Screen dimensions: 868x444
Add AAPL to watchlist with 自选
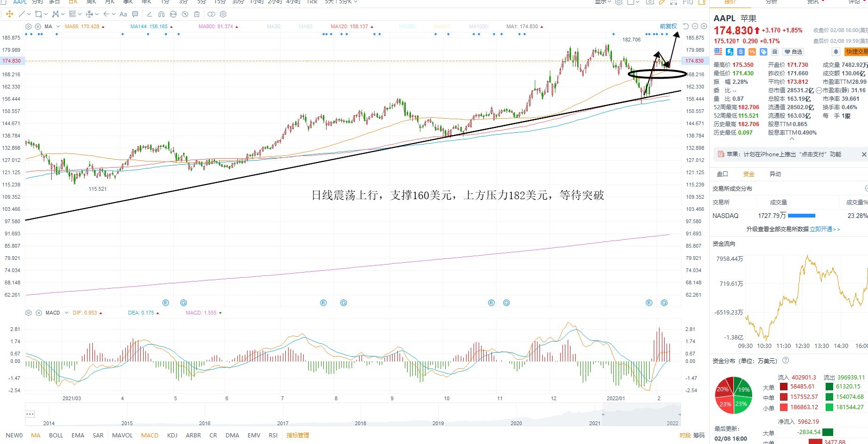[794, 52]
